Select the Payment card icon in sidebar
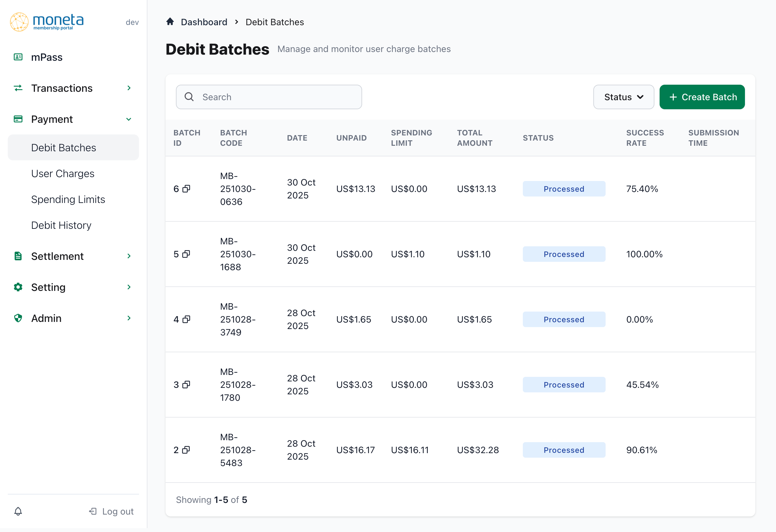This screenshot has height=532, width=776. pyautogui.click(x=18, y=119)
